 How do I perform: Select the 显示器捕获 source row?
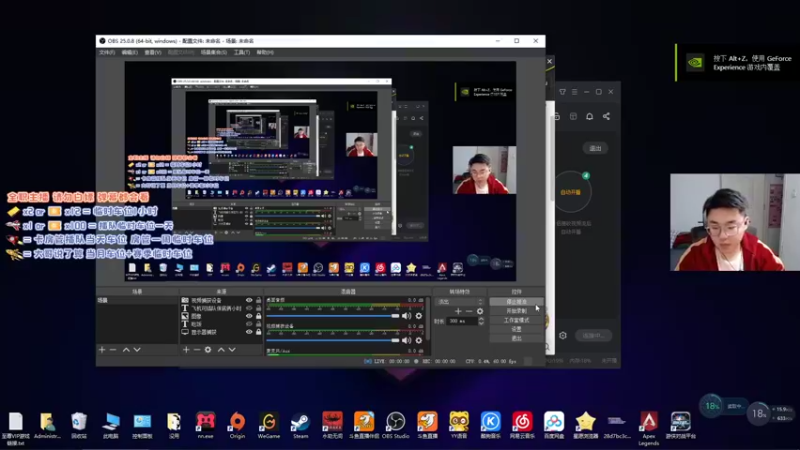tap(222, 332)
